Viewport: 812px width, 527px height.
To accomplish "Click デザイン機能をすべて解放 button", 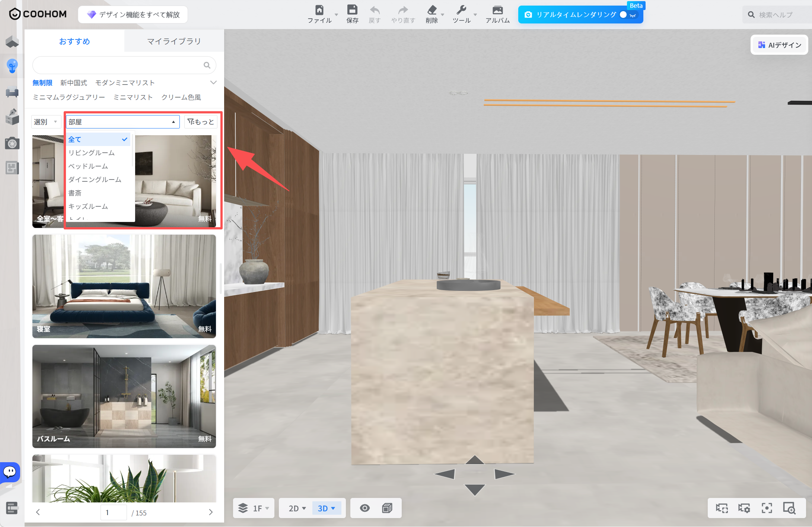I will 133,15.
